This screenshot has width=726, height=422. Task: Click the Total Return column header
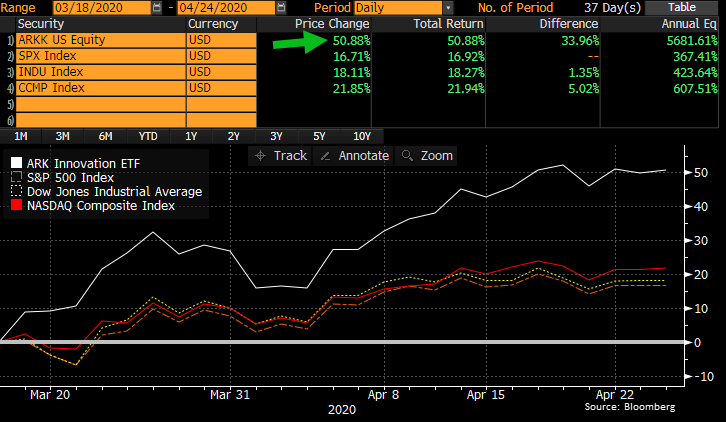[448, 24]
